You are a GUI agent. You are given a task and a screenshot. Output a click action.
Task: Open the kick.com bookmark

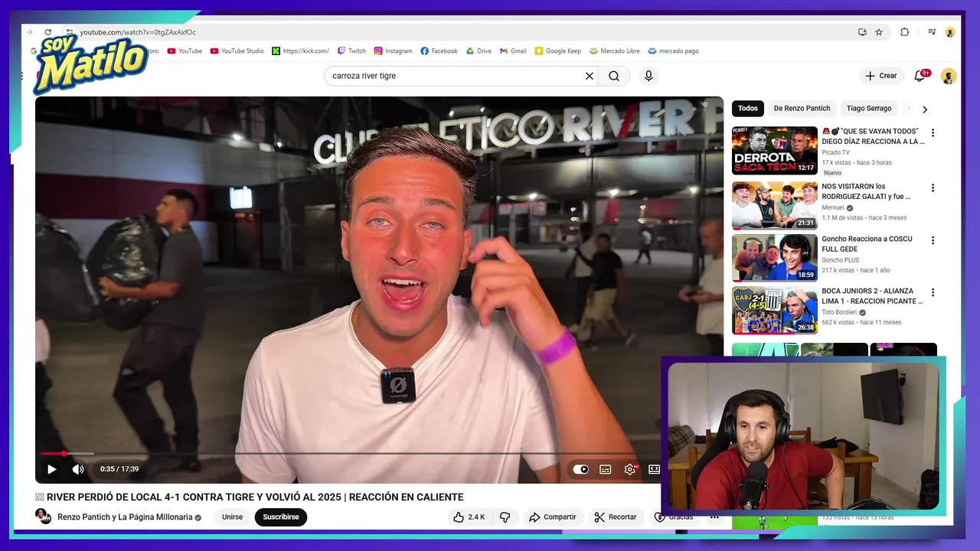(301, 51)
